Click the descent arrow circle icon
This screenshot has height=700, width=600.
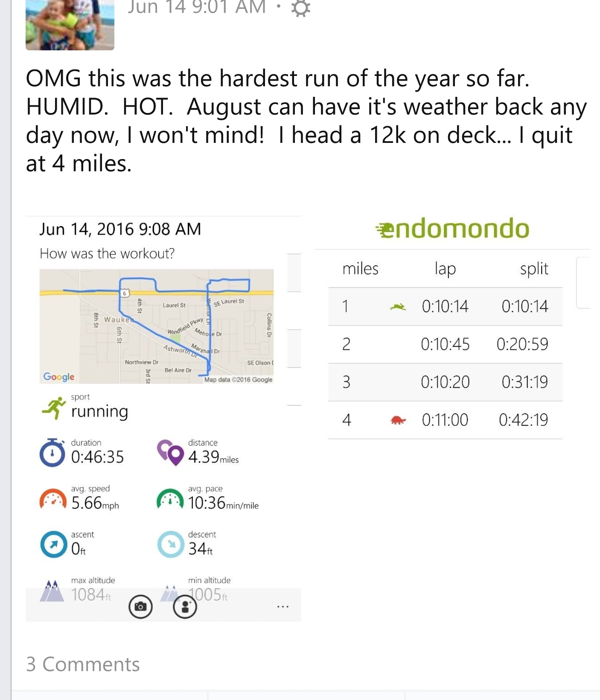171,544
